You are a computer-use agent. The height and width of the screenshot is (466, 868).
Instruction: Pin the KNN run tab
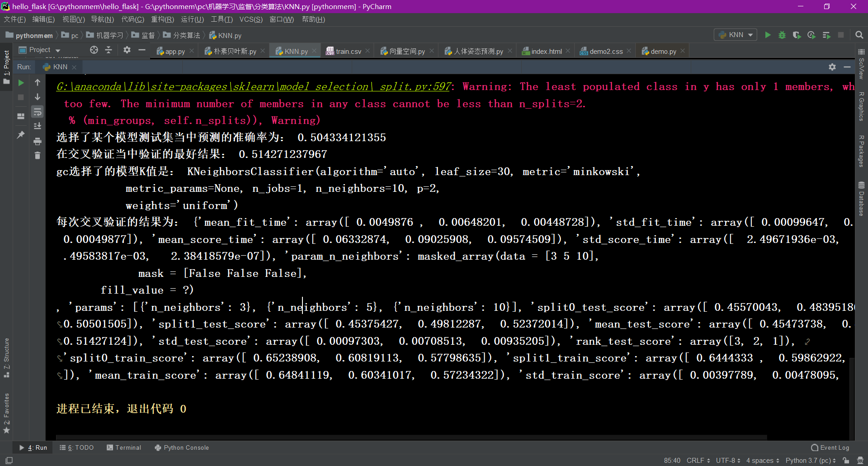click(21, 135)
